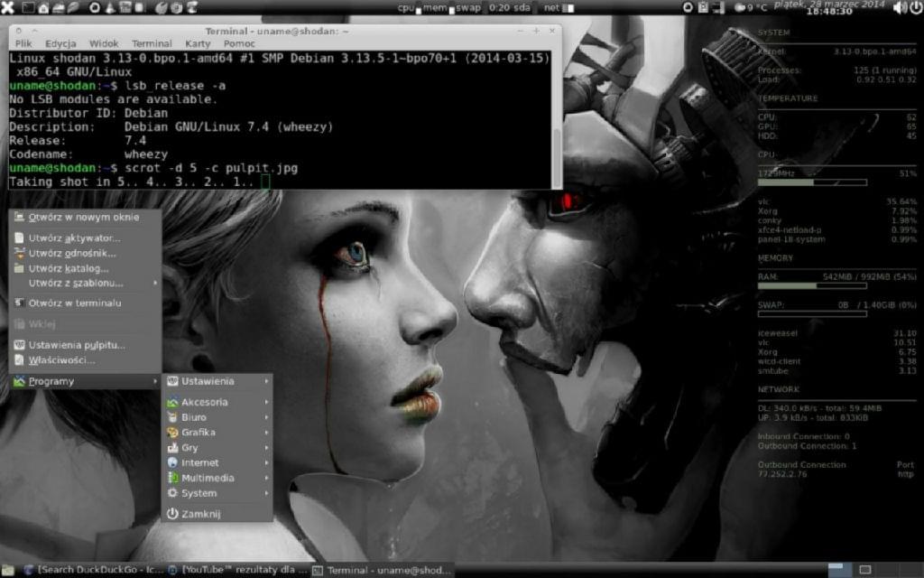Choose 'Utwórz odnośnik...' from the context menu

click(85, 254)
